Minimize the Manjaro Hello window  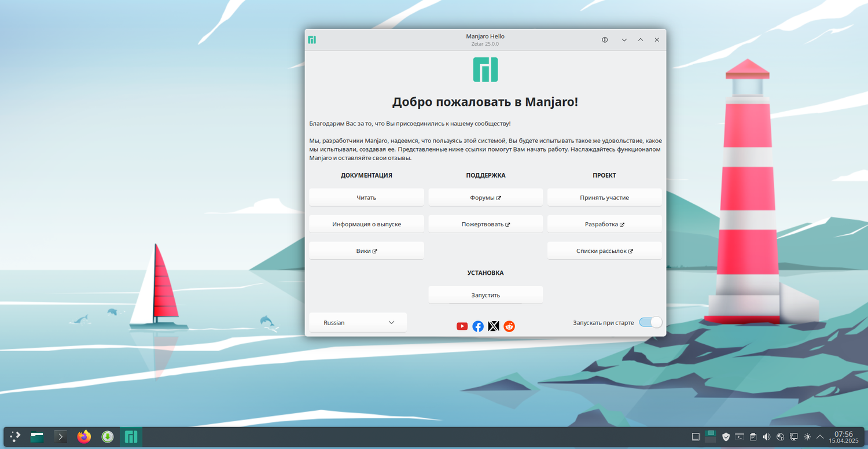tap(624, 40)
